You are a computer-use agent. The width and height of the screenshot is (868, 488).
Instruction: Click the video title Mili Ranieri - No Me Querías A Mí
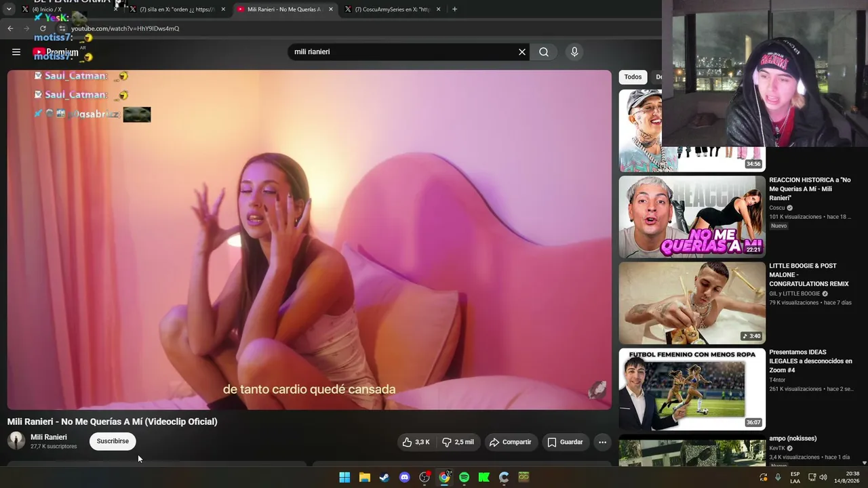[x=113, y=422]
